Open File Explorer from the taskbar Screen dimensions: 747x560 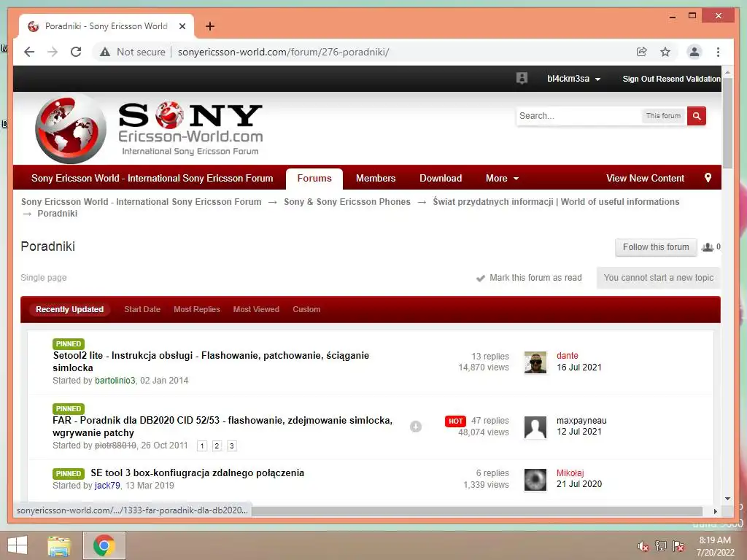tap(59, 545)
